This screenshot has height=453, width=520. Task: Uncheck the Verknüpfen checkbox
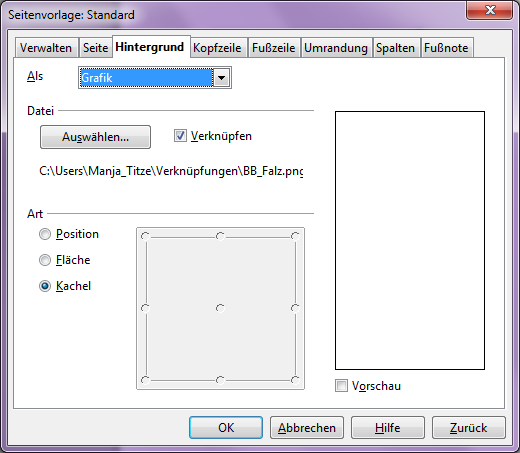pyautogui.click(x=180, y=136)
